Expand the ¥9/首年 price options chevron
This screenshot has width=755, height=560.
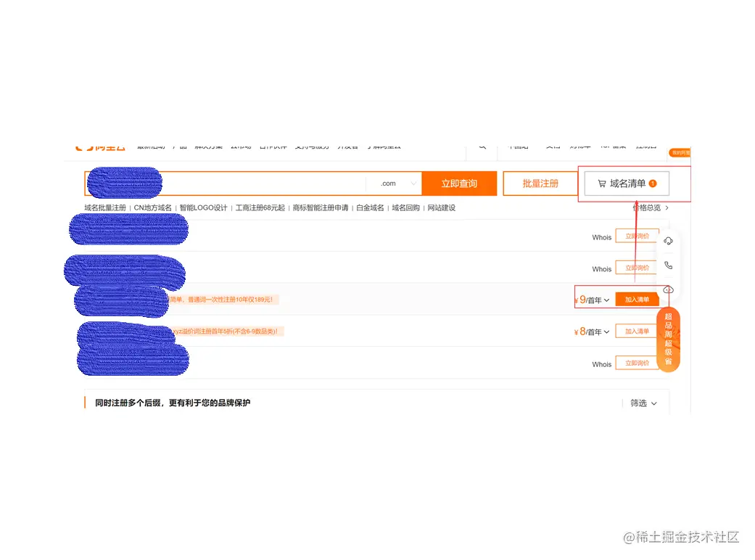click(607, 299)
